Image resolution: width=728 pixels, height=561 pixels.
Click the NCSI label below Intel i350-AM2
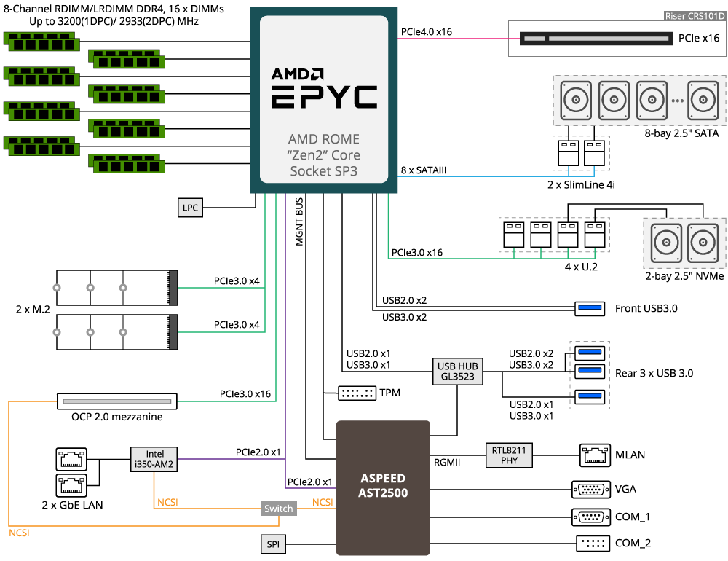point(167,503)
